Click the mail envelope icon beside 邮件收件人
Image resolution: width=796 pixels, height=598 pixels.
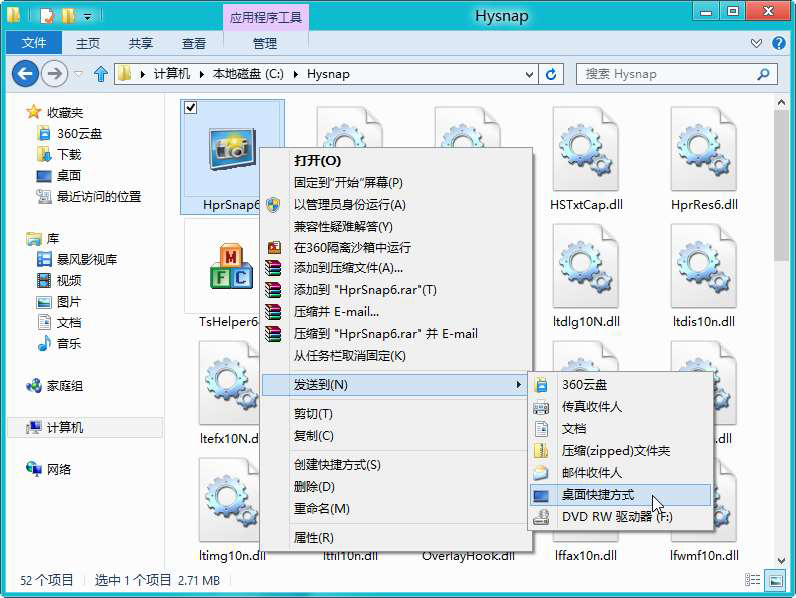[541, 473]
